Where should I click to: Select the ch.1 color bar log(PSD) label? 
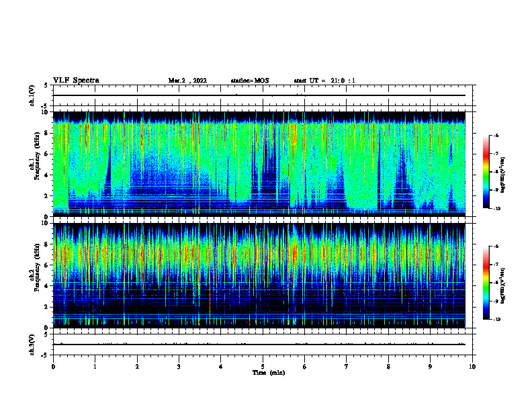click(503, 175)
